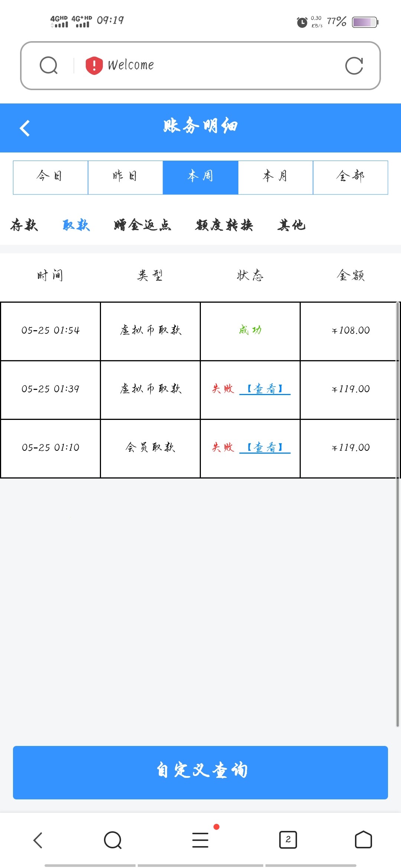The image size is (401, 868).
Task: View failure details for 01:39 withdrawal
Action: 265,389
